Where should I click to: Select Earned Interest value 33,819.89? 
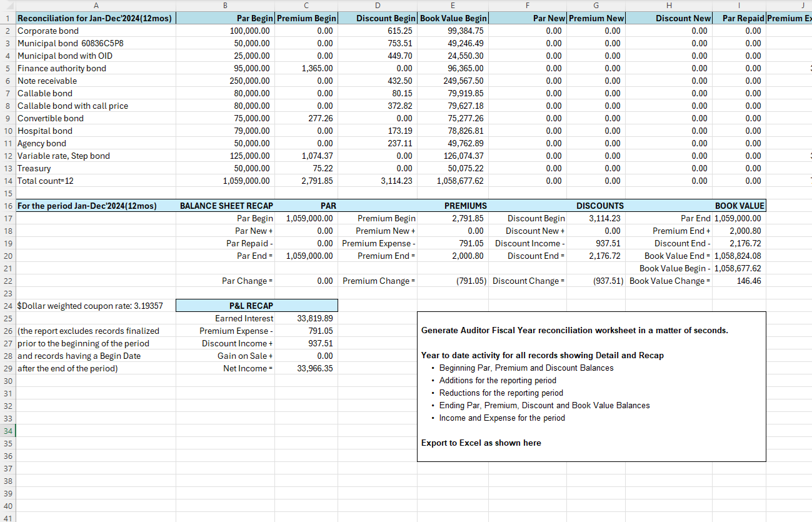click(306, 318)
